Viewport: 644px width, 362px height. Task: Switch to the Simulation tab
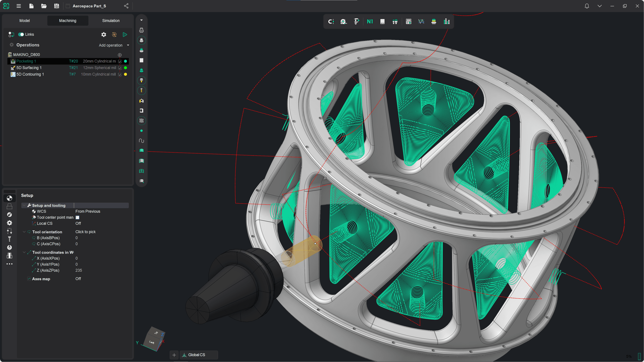pyautogui.click(x=111, y=20)
